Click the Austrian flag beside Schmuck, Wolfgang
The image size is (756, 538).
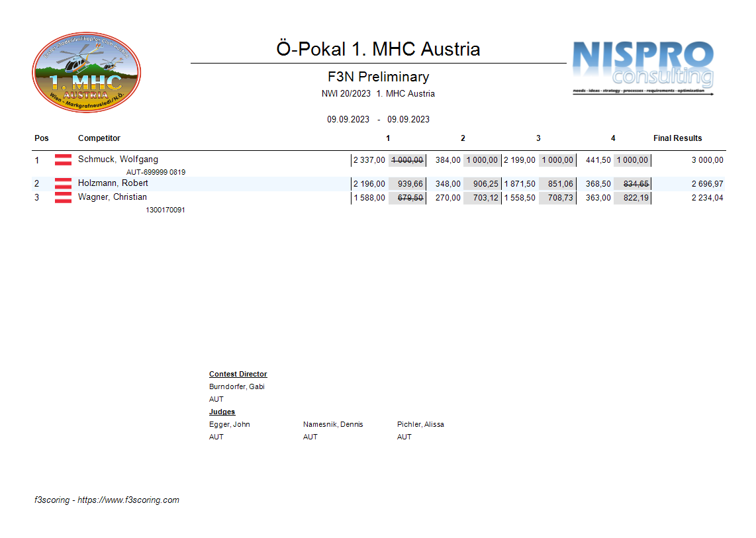(x=63, y=159)
